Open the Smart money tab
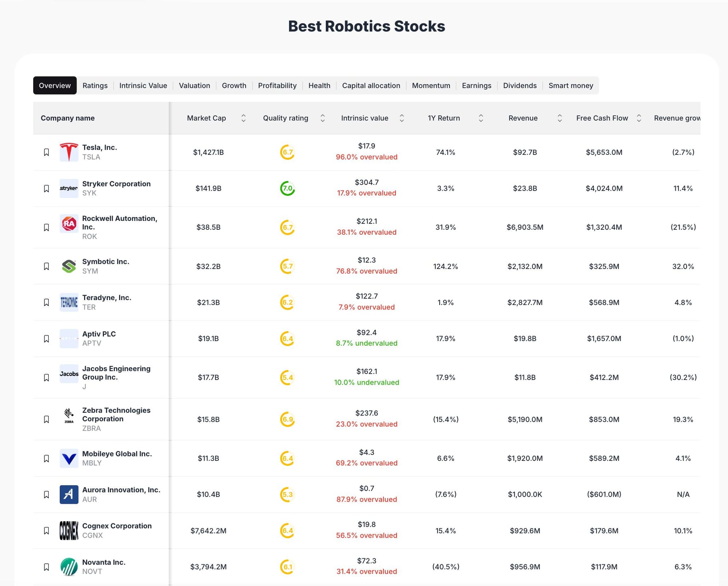The image size is (728, 586). coord(570,86)
